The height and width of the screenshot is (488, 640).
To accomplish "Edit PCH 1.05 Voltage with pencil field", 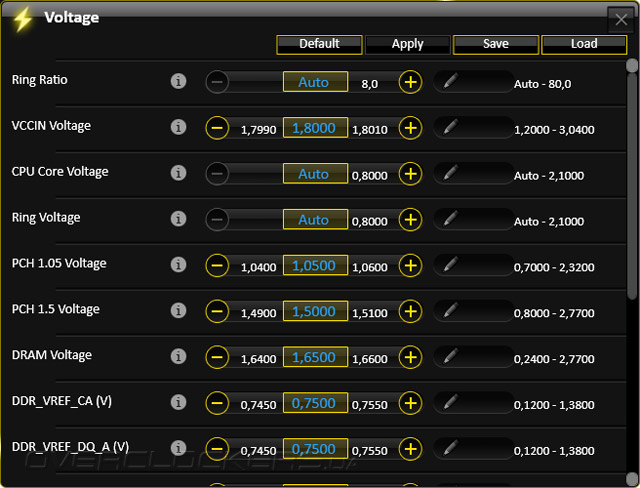I will (473, 265).
